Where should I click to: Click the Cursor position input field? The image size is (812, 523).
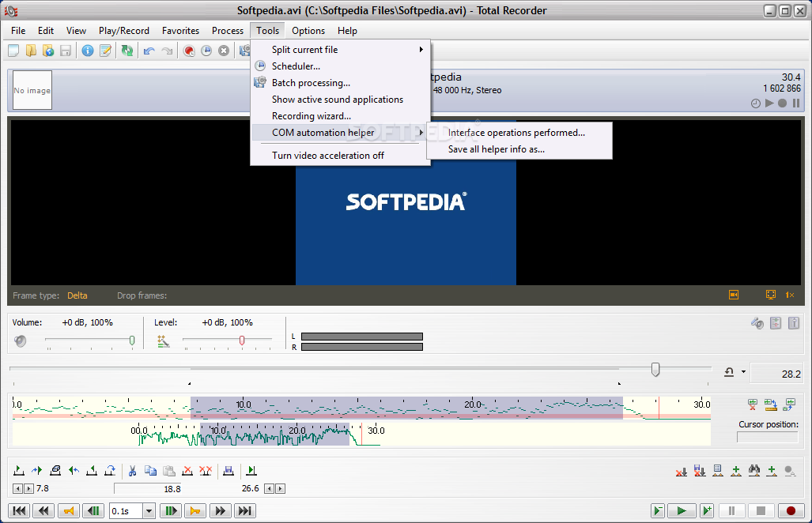point(768,437)
